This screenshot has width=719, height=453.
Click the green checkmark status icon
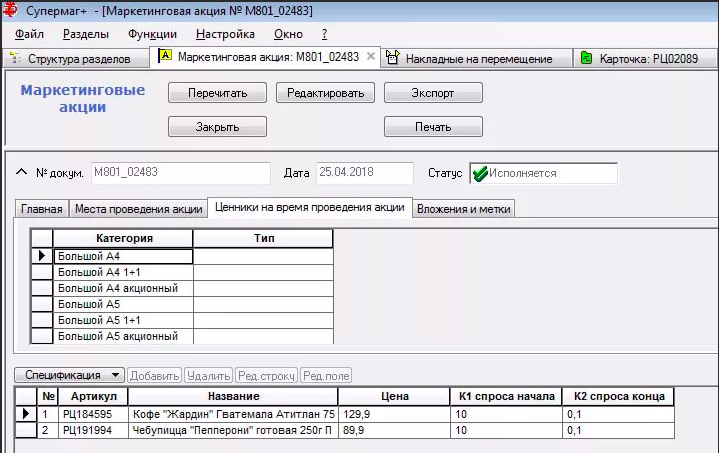480,173
